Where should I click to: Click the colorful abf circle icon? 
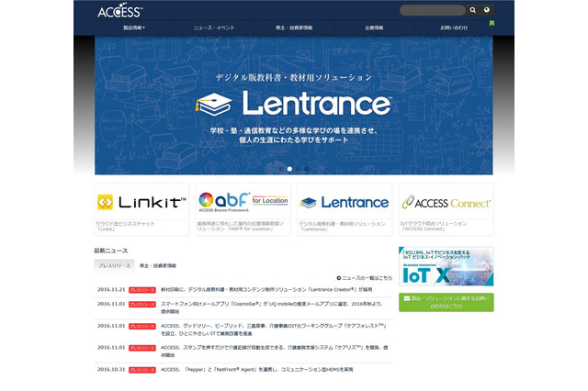tap(206, 200)
